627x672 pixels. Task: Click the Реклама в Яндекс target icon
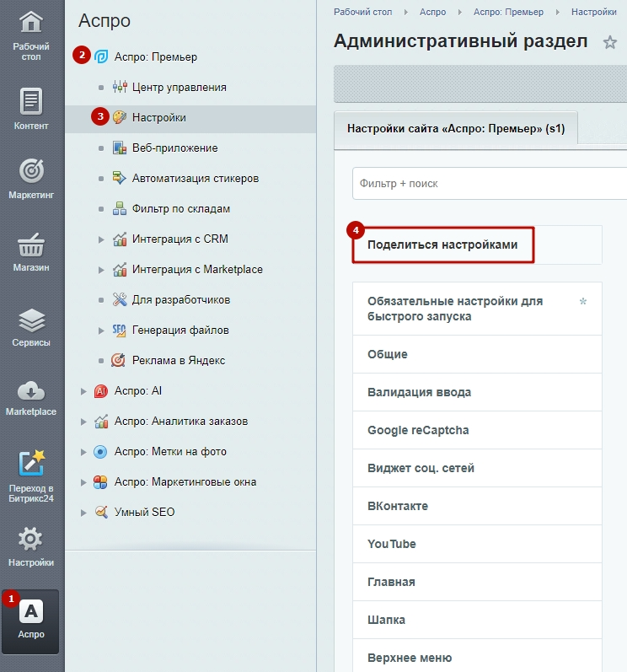click(x=118, y=360)
